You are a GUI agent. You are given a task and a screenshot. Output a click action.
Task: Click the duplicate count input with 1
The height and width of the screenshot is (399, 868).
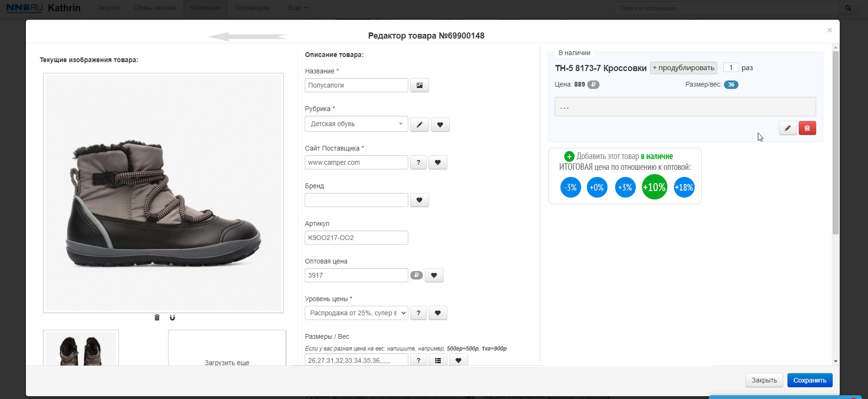pos(731,68)
